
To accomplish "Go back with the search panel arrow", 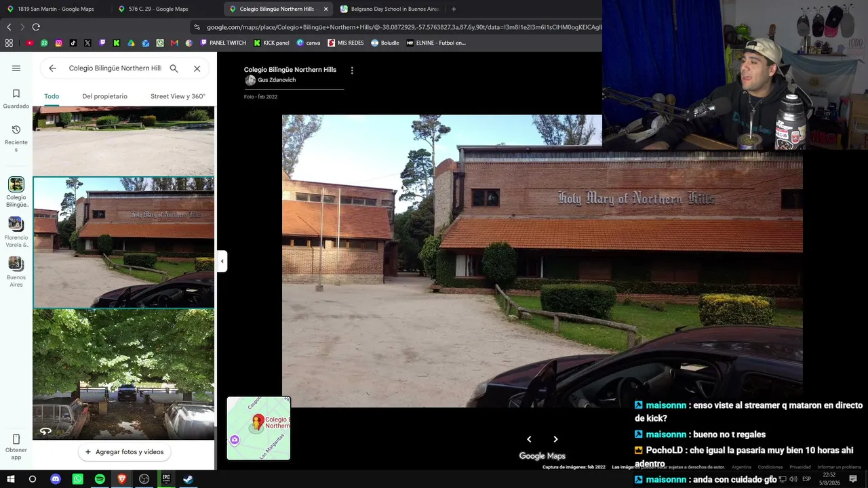I will point(52,68).
